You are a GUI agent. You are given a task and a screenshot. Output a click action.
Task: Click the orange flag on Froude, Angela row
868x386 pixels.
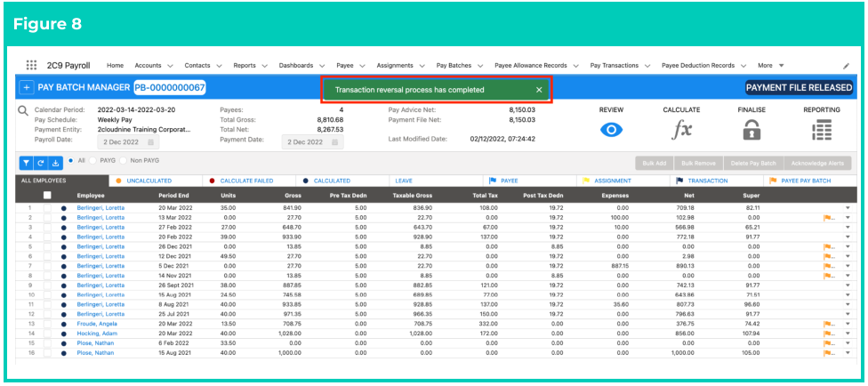tap(828, 324)
